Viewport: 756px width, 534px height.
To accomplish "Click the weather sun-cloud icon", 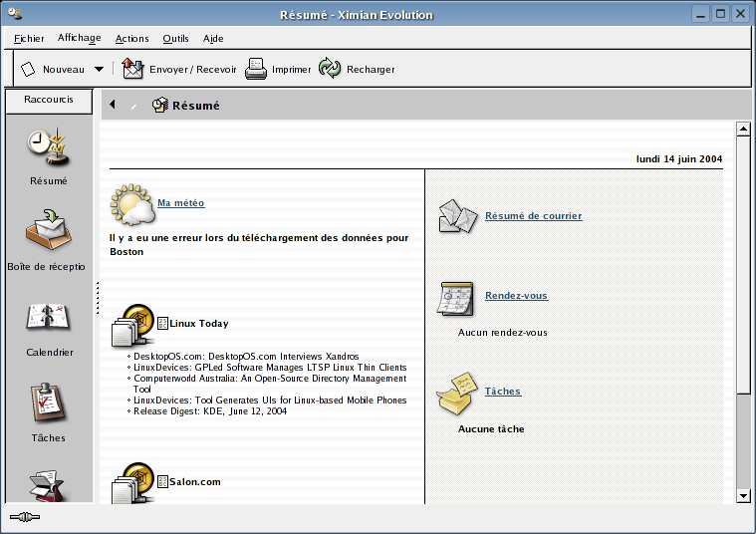I will [131, 204].
